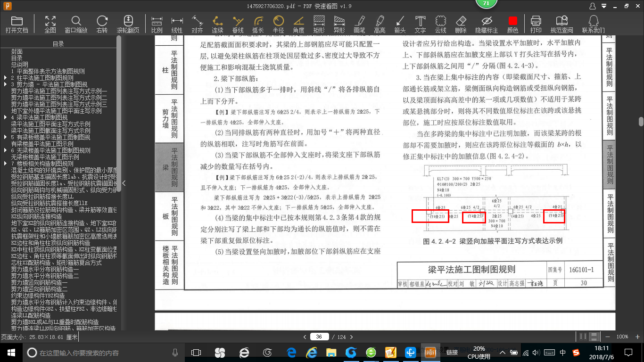Click the 全图 full view icon
The image size is (644, 362).
pos(50,24)
